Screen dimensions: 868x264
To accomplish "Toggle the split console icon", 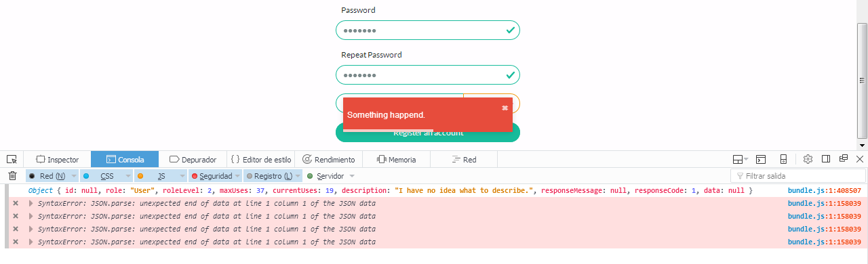I will pos(761,160).
